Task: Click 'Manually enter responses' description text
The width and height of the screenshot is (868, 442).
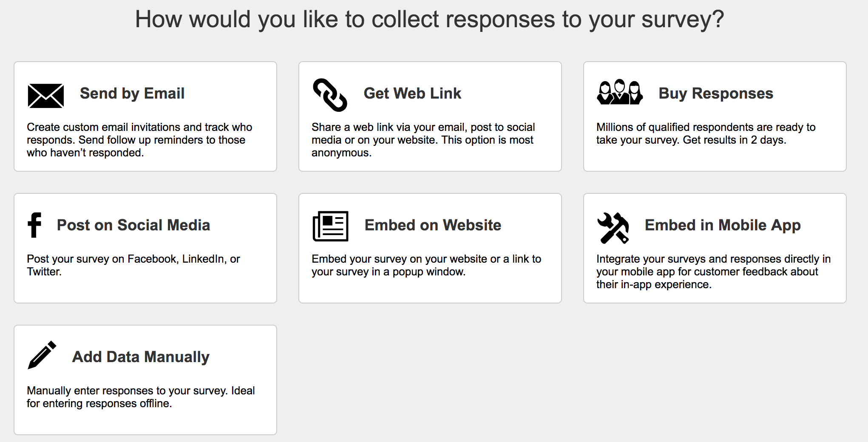Action: (141, 397)
